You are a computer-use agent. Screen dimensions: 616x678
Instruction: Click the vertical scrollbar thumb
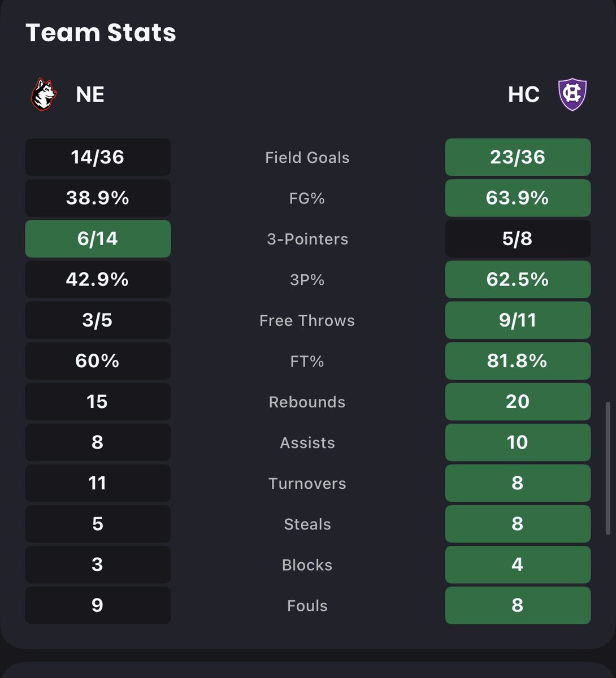[608, 468]
